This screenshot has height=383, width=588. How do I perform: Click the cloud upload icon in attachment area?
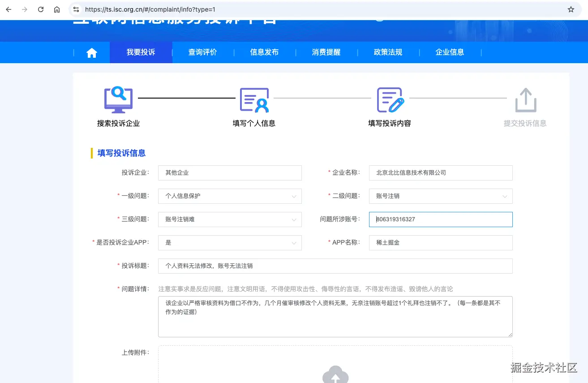335,377
